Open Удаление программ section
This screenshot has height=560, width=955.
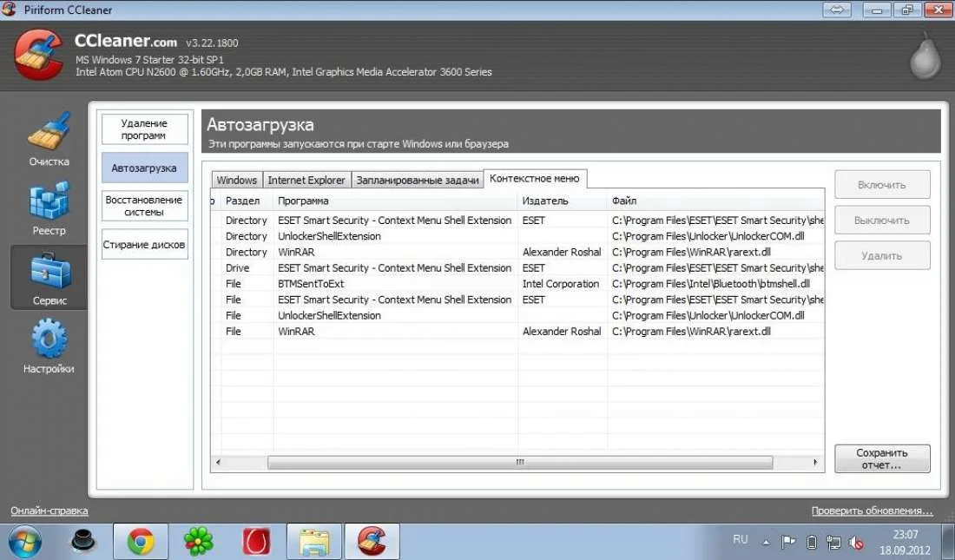[x=144, y=129]
